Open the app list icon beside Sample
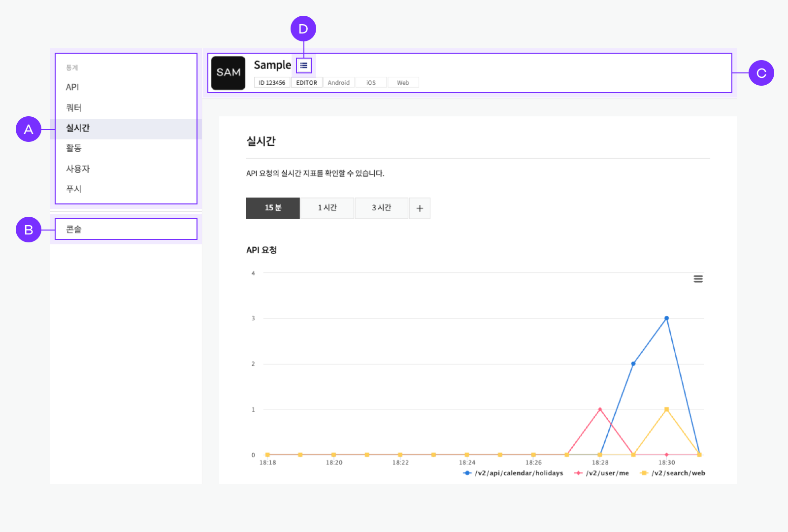This screenshot has height=532, width=788. (304, 65)
